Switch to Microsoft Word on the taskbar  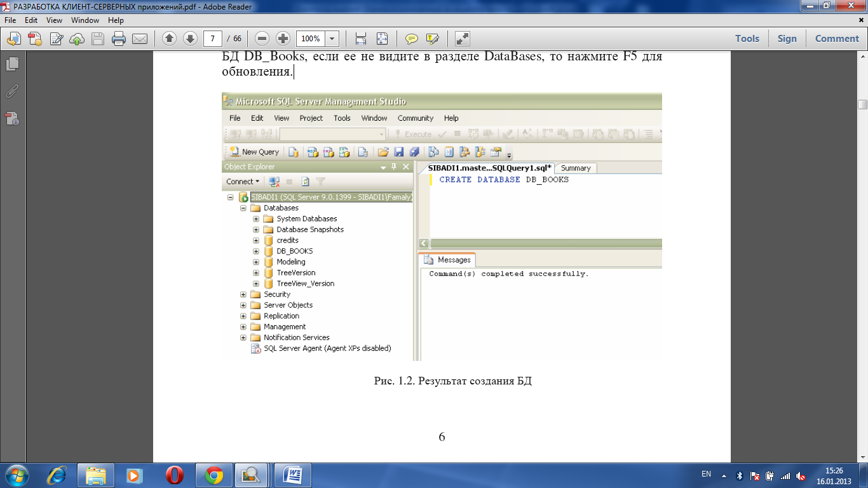(293, 475)
